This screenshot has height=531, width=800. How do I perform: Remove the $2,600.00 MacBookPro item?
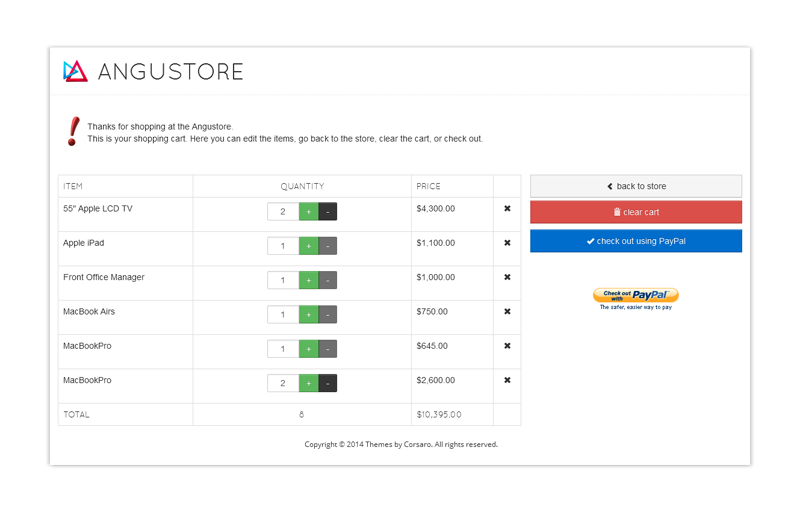click(x=507, y=380)
